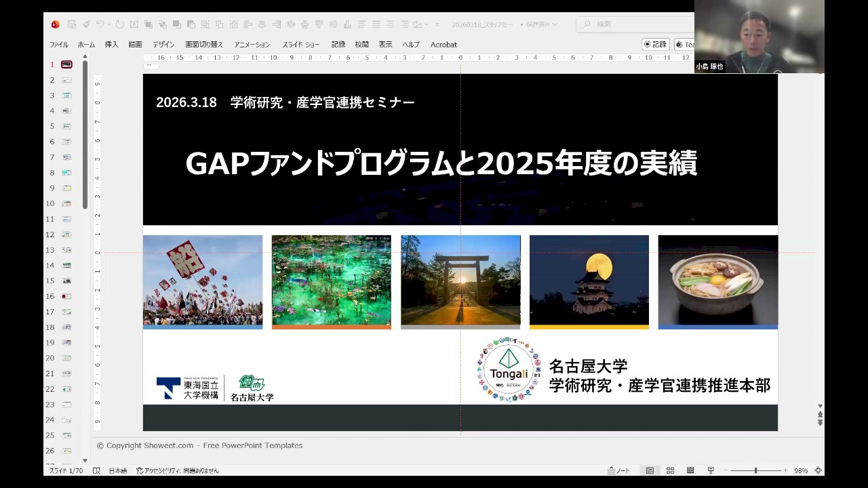Open the 挿入 ribbon tab
Viewport: 868px width, 488px height.
[x=111, y=45]
